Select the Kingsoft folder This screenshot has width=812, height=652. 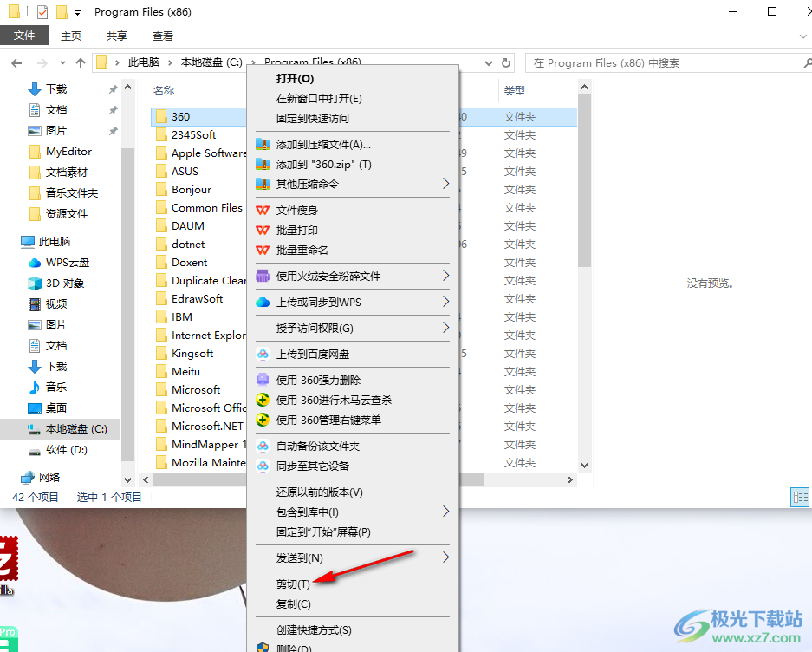coord(192,354)
